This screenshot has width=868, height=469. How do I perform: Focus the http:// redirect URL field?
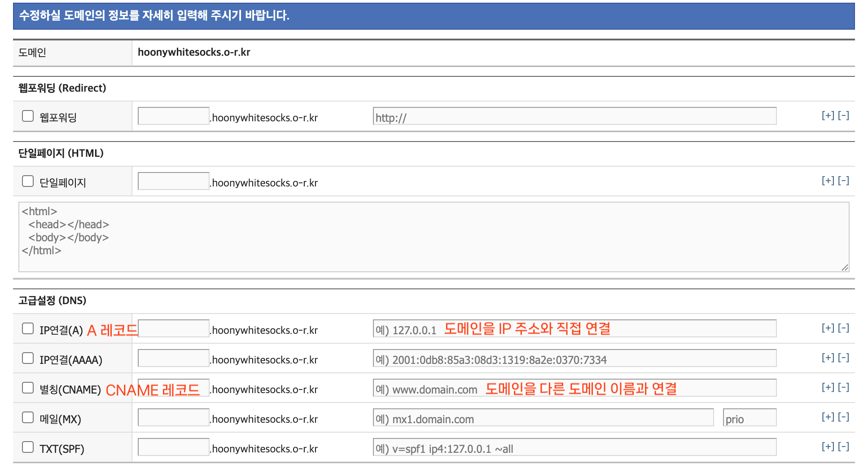574,116
